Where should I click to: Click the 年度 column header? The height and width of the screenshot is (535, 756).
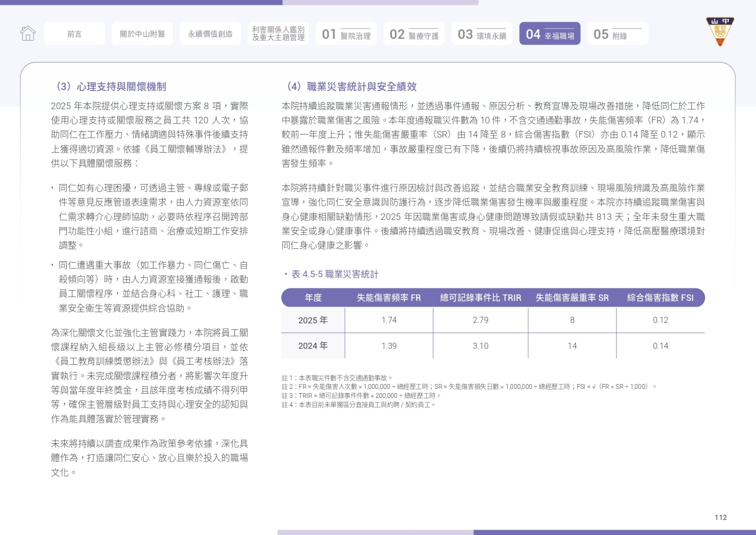313,298
